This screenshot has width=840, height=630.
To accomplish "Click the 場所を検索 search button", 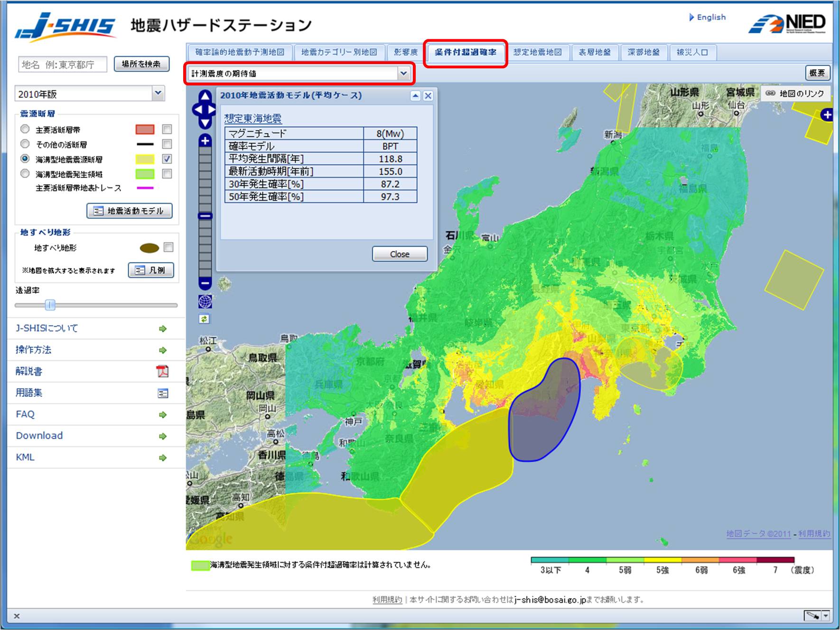I will pyautogui.click(x=142, y=64).
